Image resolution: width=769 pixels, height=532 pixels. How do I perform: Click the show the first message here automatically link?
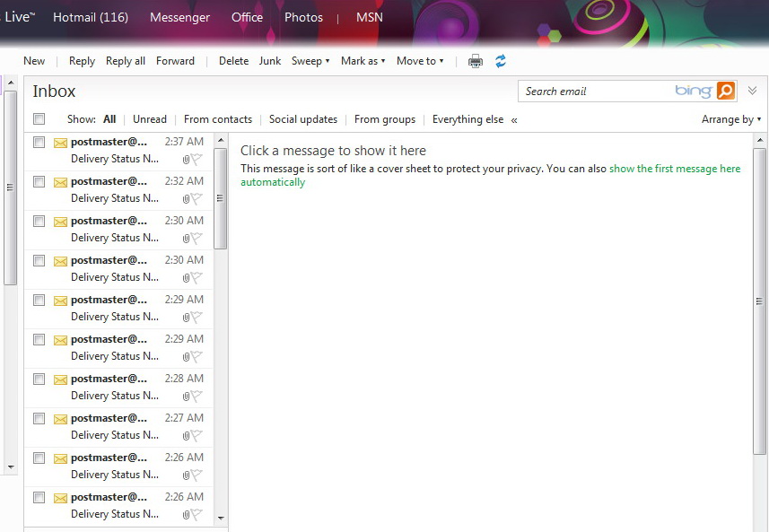tap(674, 169)
